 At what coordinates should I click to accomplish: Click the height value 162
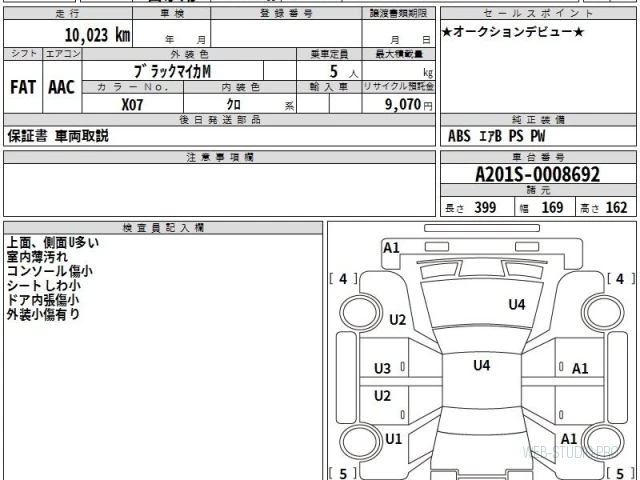click(x=616, y=208)
